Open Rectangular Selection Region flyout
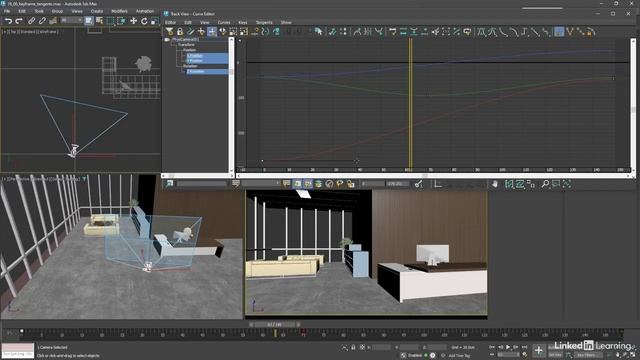 (111, 20)
